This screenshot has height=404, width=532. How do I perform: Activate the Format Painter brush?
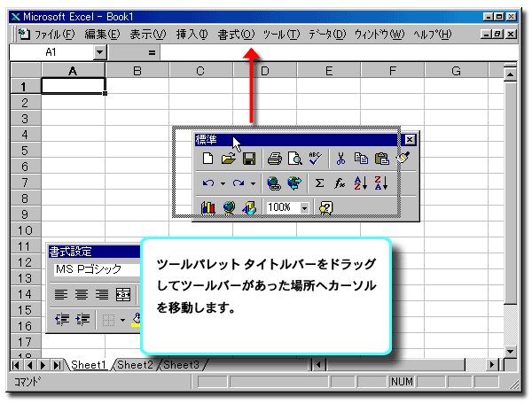pos(403,159)
